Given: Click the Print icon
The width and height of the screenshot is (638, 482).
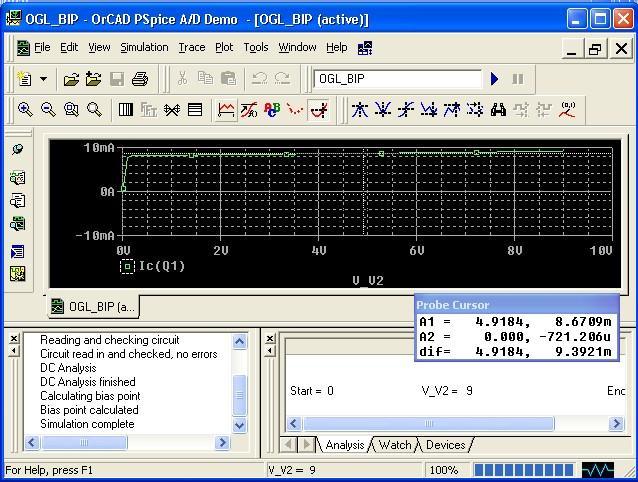Looking at the screenshot, I should [x=140, y=79].
